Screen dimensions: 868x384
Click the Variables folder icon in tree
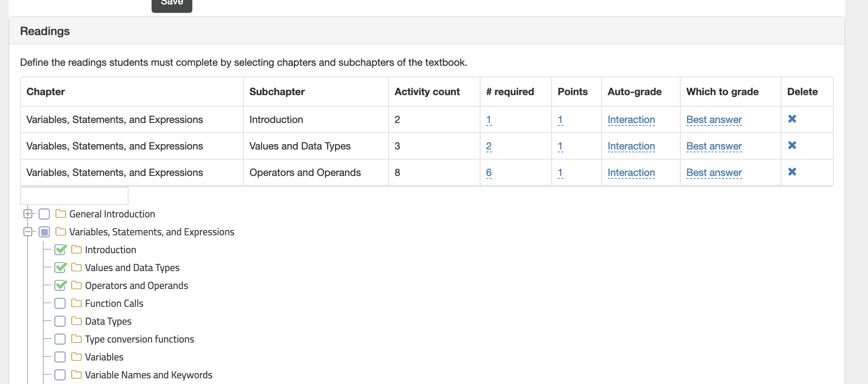pyautogui.click(x=76, y=357)
